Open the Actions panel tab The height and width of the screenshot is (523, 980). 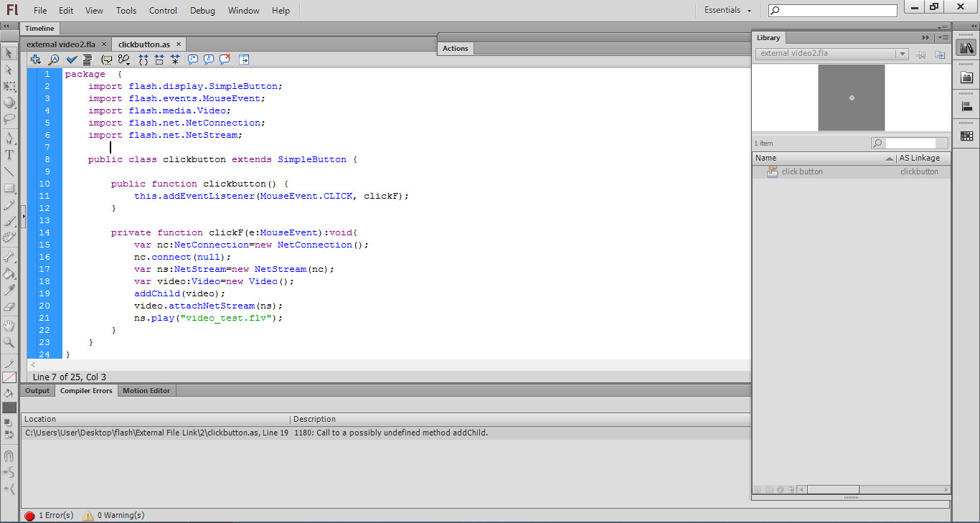[x=455, y=48]
